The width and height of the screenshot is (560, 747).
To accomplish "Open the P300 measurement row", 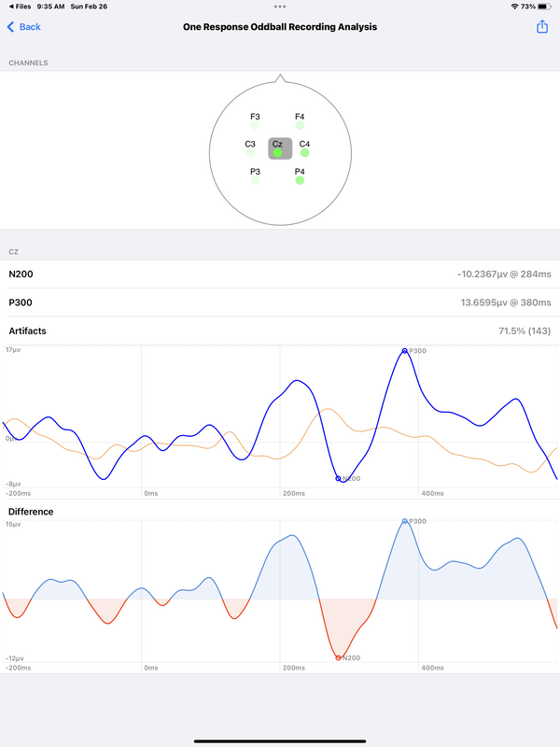I will click(x=280, y=302).
